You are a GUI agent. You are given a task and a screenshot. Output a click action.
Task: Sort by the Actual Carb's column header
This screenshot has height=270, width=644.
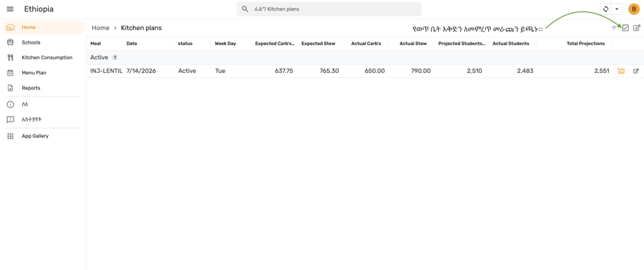click(366, 44)
